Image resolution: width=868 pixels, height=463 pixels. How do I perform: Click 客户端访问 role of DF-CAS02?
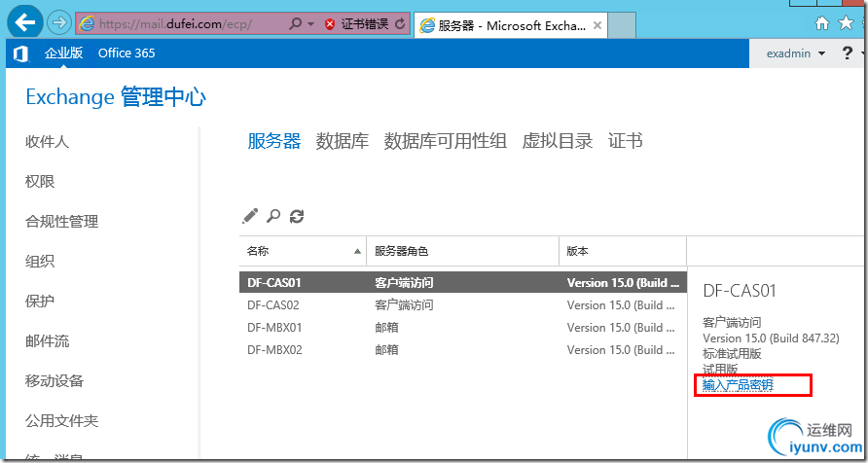click(x=404, y=304)
